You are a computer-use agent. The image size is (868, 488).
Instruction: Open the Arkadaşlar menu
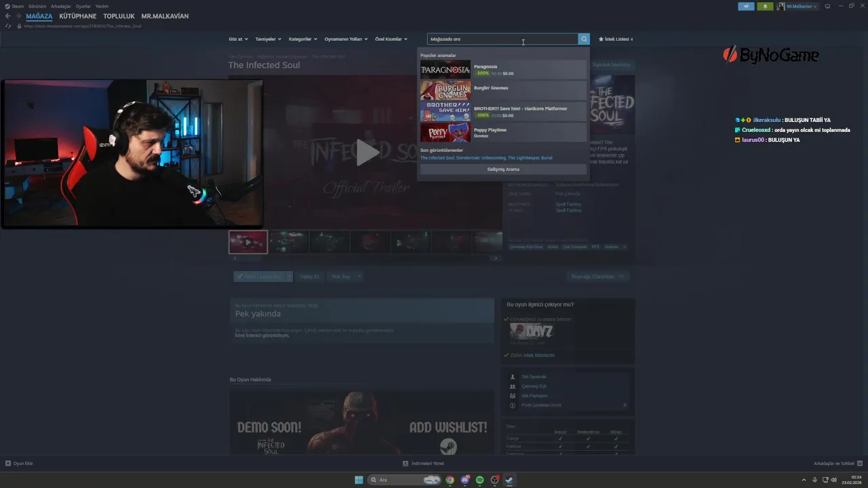coord(61,6)
